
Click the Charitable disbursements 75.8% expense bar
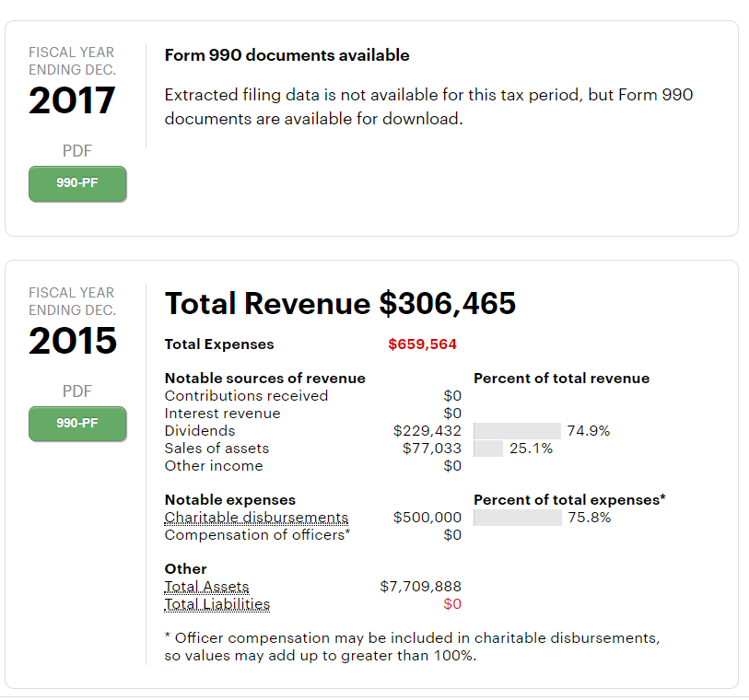(518, 518)
